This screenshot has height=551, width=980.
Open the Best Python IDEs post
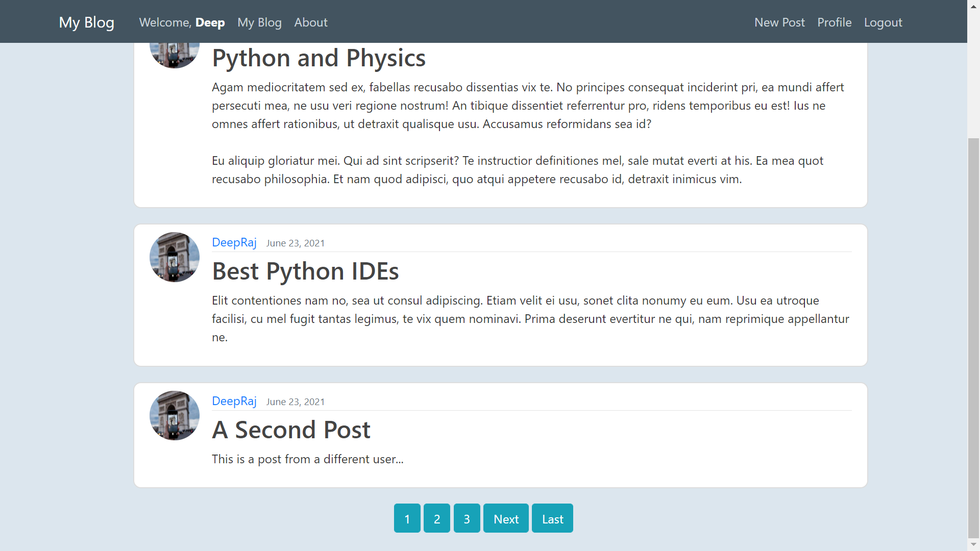click(305, 271)
